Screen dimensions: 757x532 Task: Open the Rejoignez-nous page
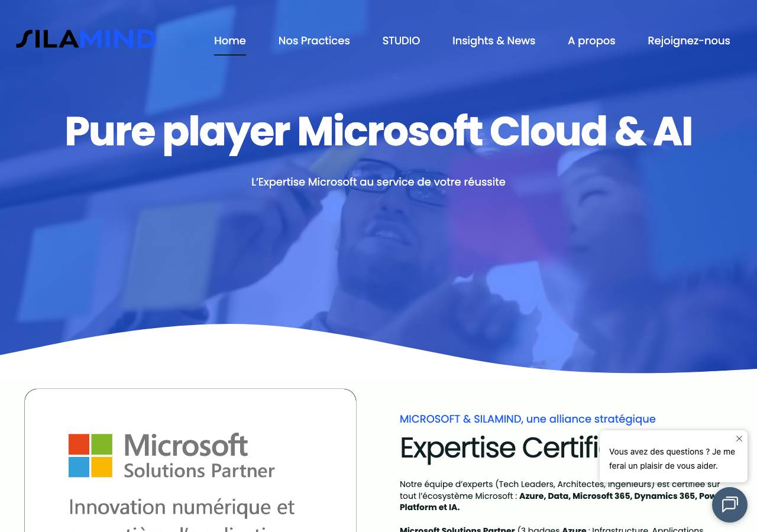[x=689, y=41]
